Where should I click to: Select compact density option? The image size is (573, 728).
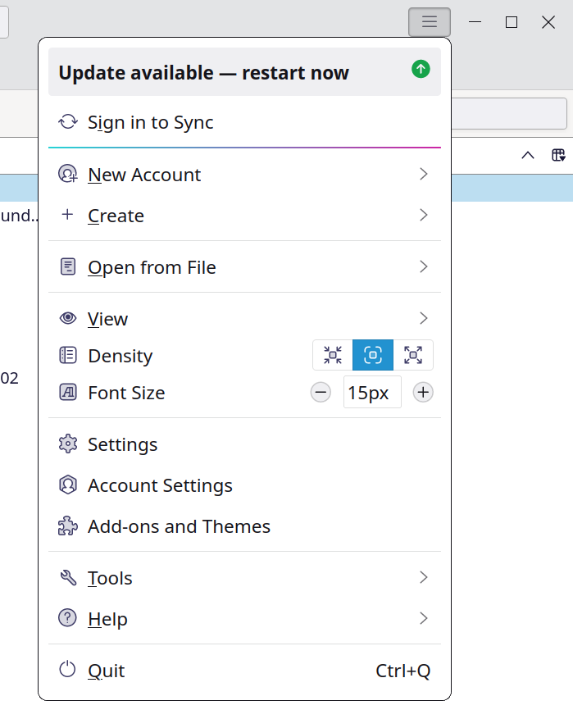pos(333,355)
